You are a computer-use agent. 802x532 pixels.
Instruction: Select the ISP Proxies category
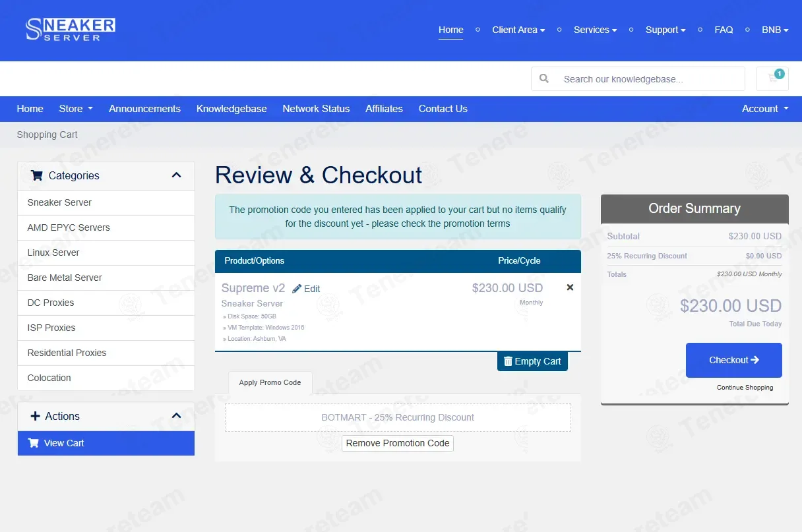pyautogui.click(x=106, y=328)
